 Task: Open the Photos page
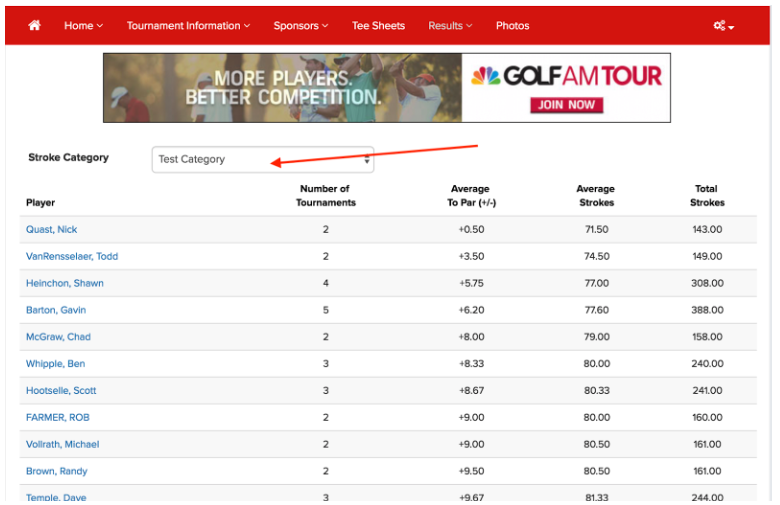pyautogui.click(x=512, y=26)
